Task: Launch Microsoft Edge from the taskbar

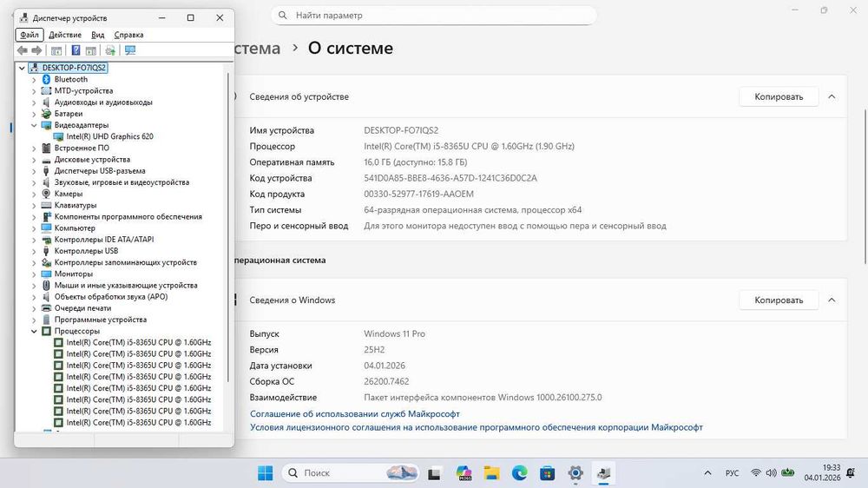Action: [519, 473]
